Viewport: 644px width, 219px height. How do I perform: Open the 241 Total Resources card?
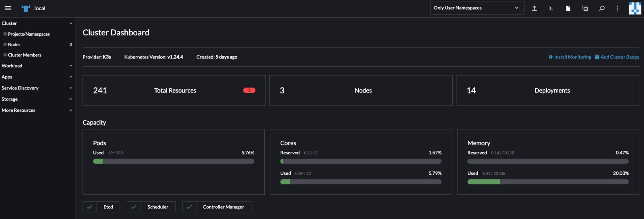(x=174, y=91)
